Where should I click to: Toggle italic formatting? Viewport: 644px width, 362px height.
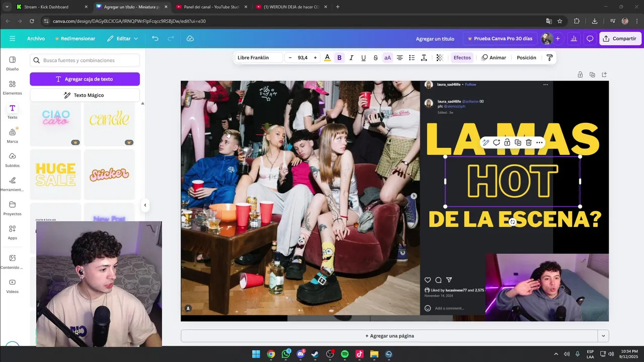pyautogui.click(x=351, y=58)
